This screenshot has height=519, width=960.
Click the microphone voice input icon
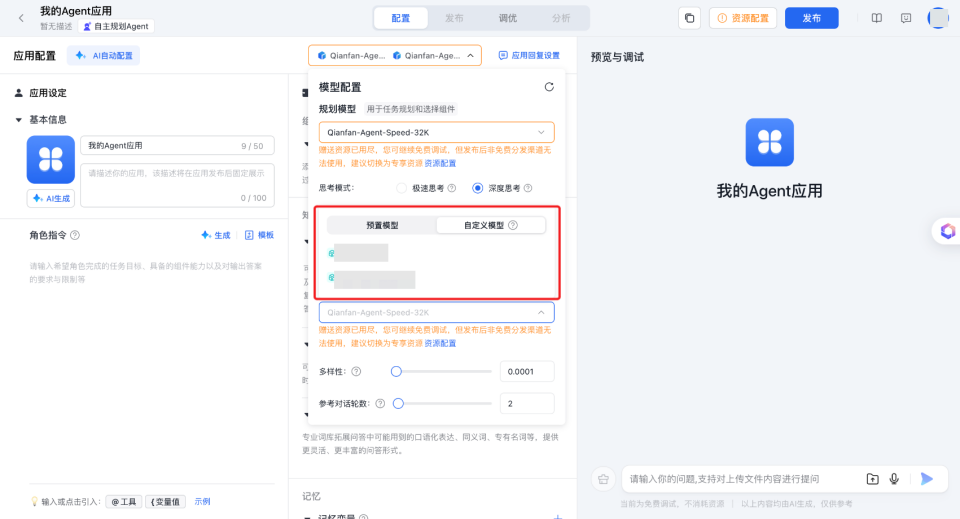[x=894, y=479]
